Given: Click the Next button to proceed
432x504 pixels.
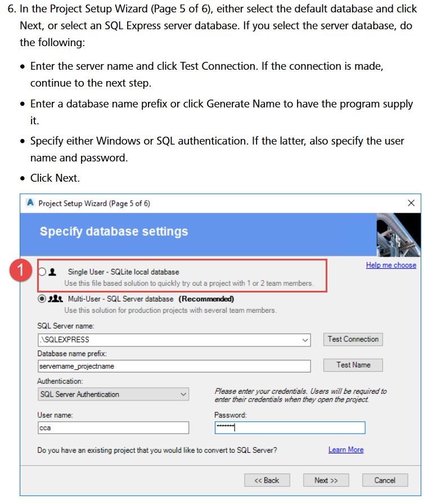Looking at the screenshot, I should click(x=326, y=480).
